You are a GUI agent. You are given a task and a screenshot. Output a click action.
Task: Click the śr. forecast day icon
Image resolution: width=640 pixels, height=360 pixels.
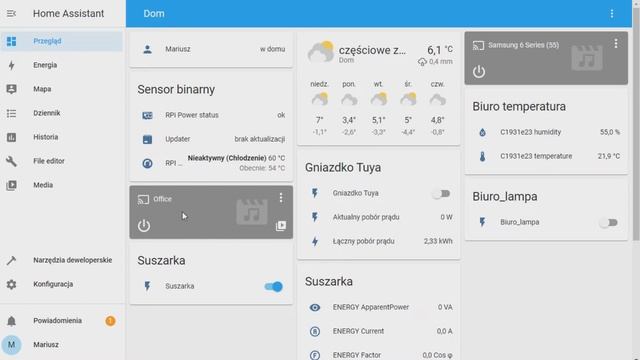[408, 100]
